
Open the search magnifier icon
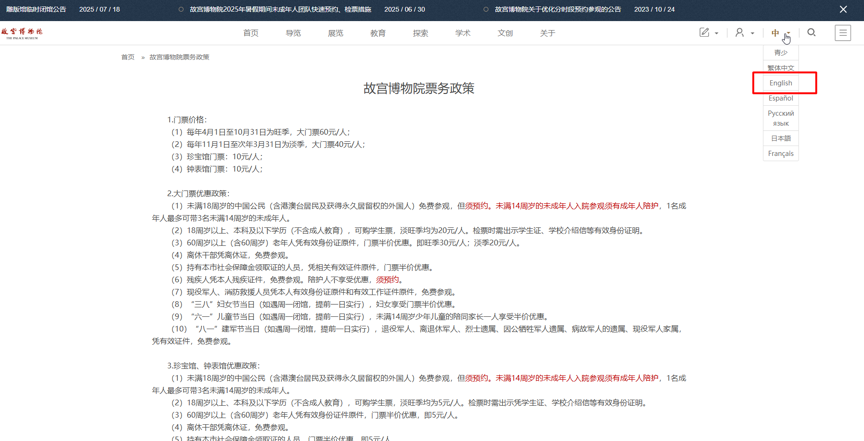[811, 33]
